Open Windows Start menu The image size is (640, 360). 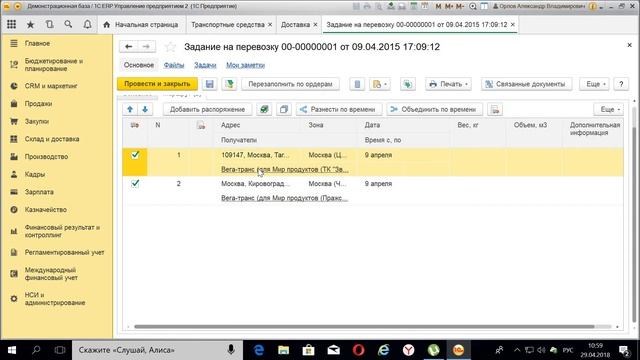point(12,350)
